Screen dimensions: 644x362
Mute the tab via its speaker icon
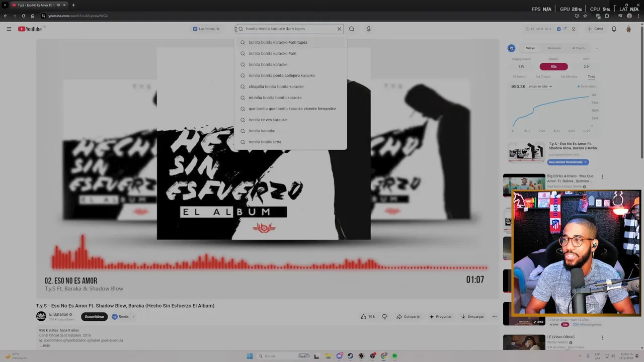tap(58, 5)
